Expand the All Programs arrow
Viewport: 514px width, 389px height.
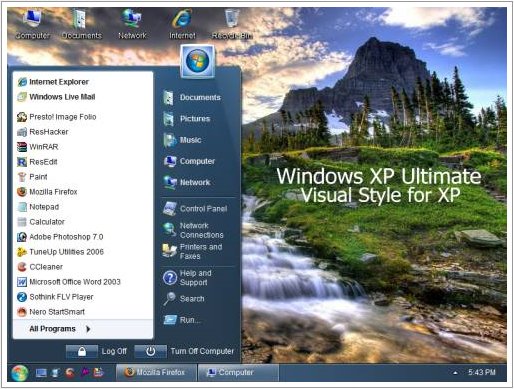(x=88, y=329)
